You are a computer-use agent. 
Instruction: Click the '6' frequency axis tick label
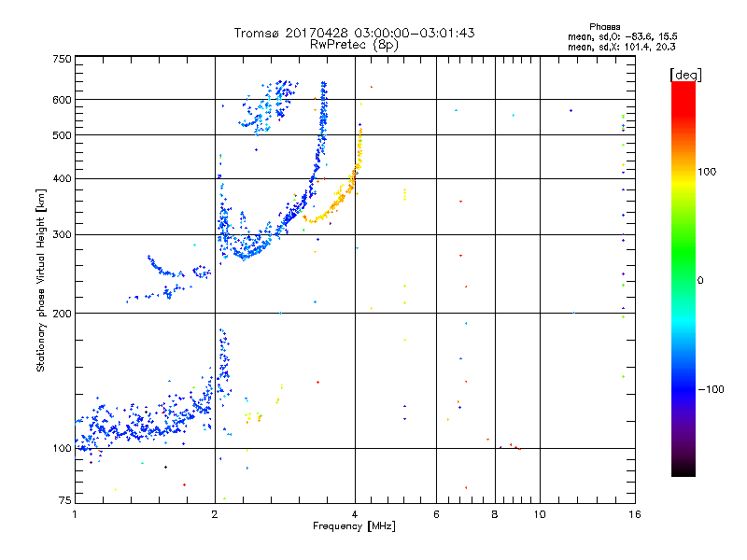click(436, 514)
